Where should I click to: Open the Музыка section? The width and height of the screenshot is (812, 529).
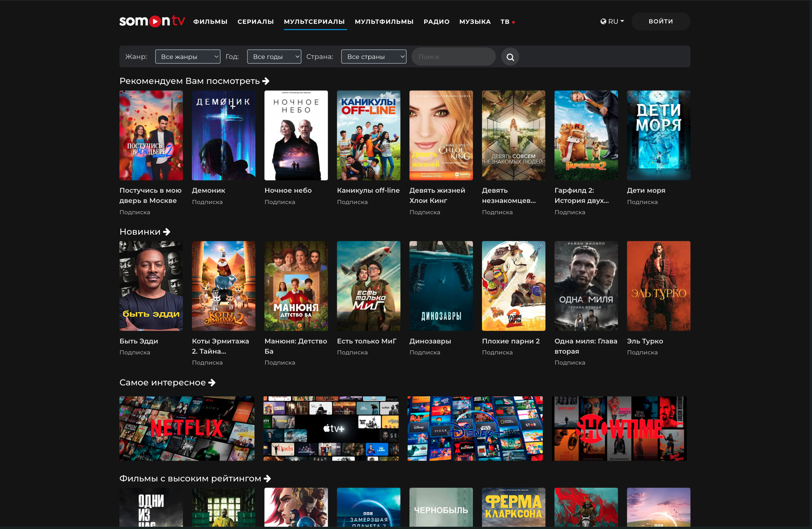pos(475,22)
